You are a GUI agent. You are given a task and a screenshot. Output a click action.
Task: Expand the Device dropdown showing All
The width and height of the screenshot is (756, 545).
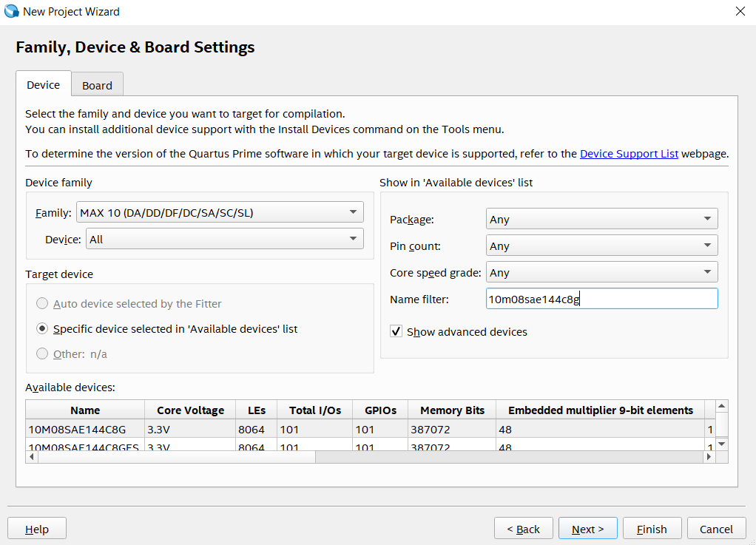point(225,239)
